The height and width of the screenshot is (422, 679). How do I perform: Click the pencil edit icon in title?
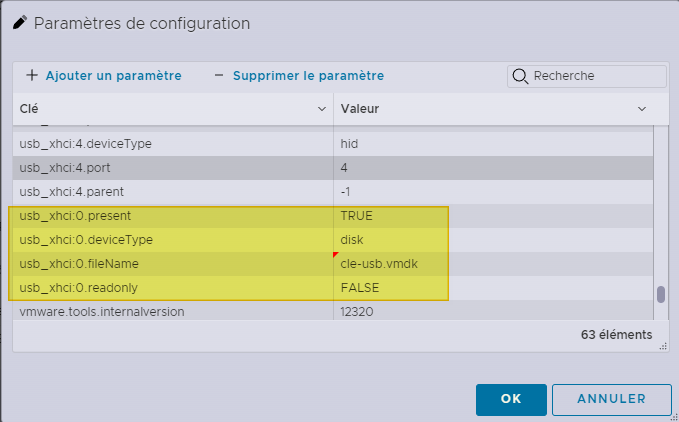point(21,23)
